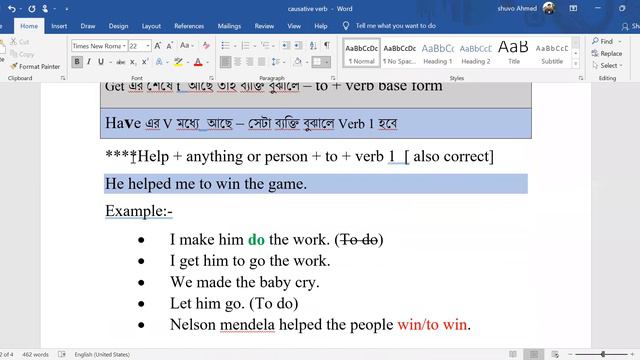This screenshot has width=640, height=360.
Task: Click the Format Painter button
Action: (35, 66)
